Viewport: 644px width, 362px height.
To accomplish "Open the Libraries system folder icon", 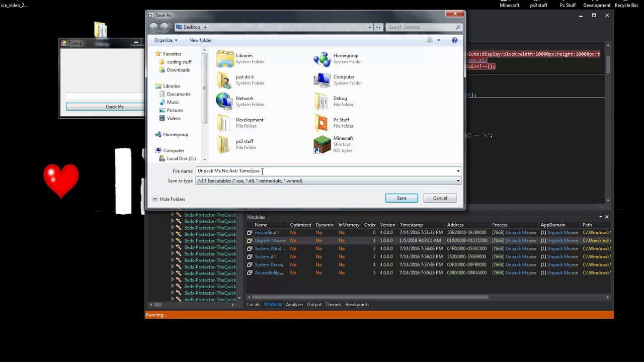I will click(x=225, y=58).
